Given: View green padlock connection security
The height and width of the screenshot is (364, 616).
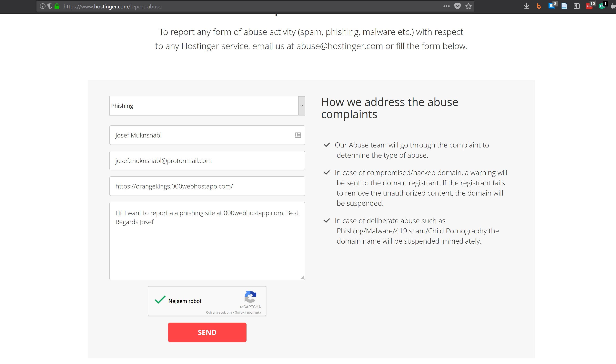Looking at the screenshot, I should 57,6.
